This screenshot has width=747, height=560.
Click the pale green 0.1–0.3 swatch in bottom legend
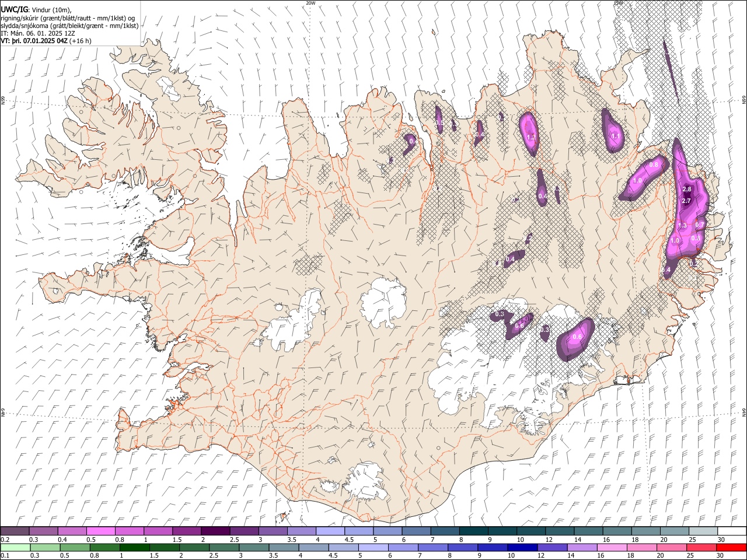pyautogui.click(x=15, y=547)
